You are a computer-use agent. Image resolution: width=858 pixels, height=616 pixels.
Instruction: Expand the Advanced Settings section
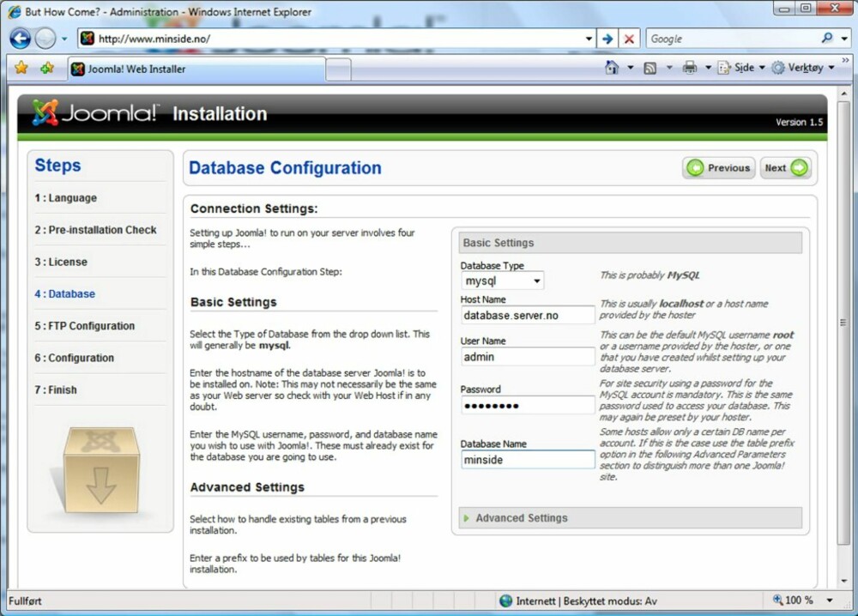[x=631, y=517]
